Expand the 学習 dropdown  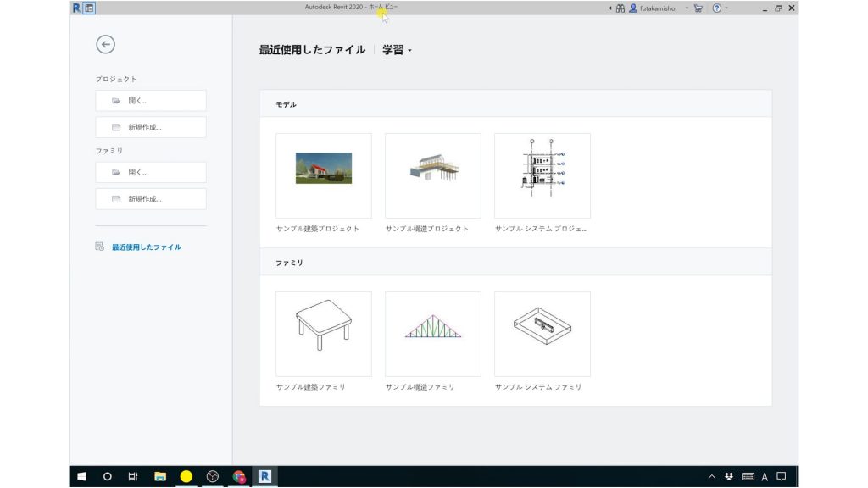coord(394,50)
